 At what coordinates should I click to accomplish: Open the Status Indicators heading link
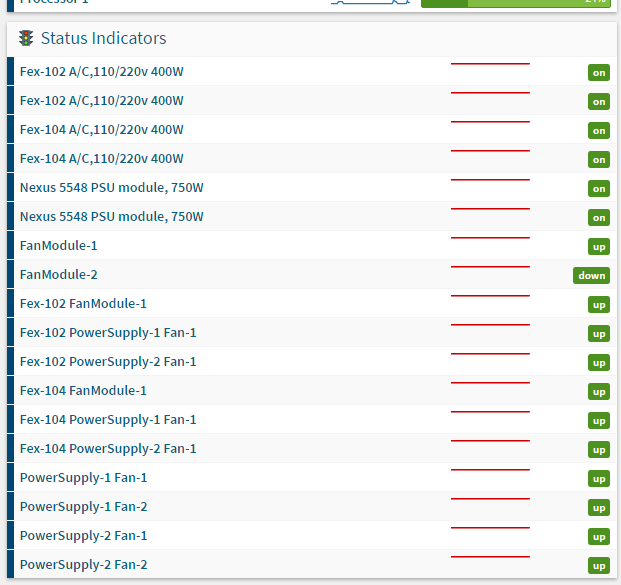pos(103,38)
